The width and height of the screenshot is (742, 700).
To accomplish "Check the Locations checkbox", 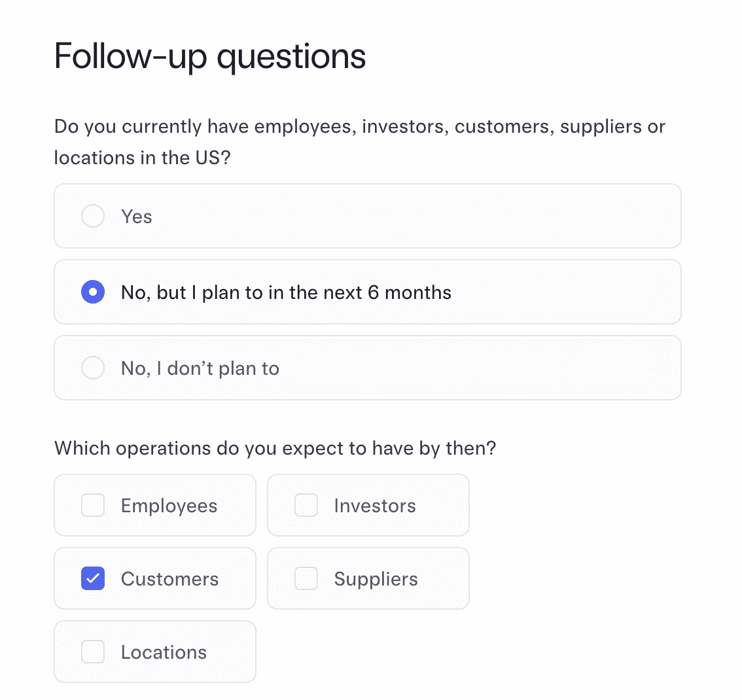I will coord(93,652).
